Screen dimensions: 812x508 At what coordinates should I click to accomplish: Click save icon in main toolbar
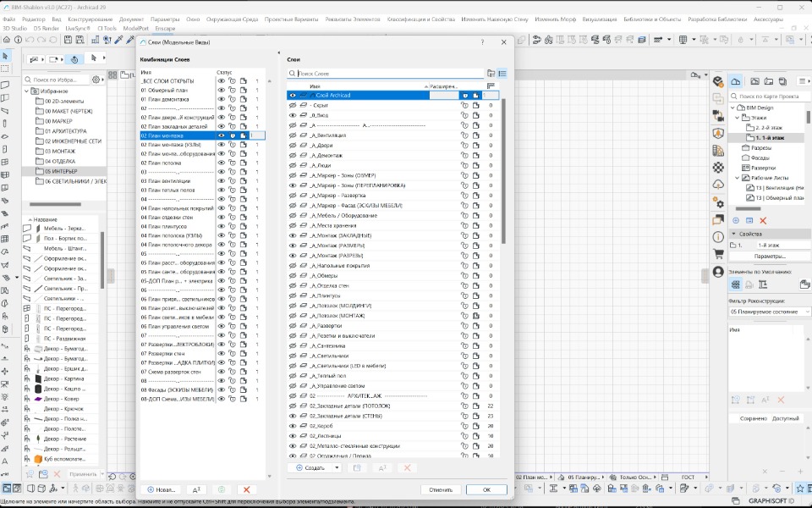68,40
